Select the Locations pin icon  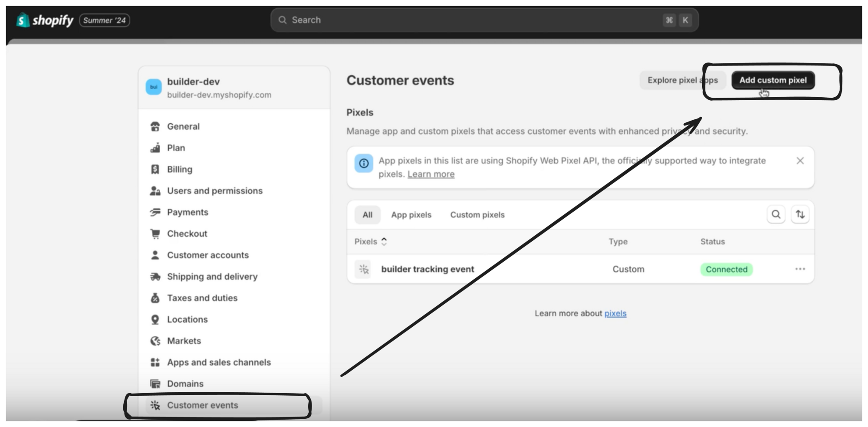[155, 319]
